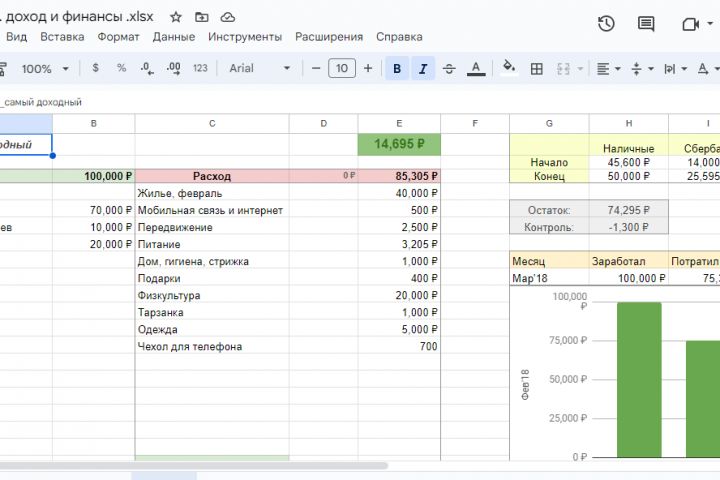This screenshot has height=480, width=720.
Task: Select the Питание cell
Action: 212,244
